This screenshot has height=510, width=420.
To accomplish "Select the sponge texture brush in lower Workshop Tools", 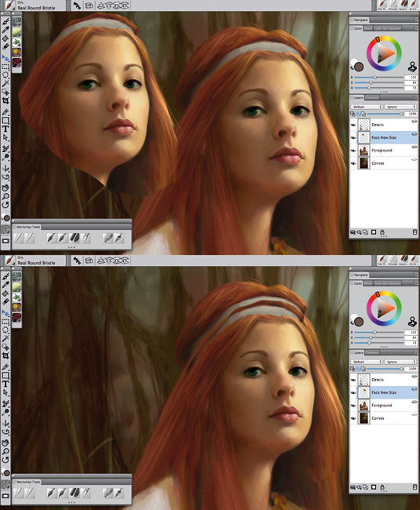I will click(108, 493).
